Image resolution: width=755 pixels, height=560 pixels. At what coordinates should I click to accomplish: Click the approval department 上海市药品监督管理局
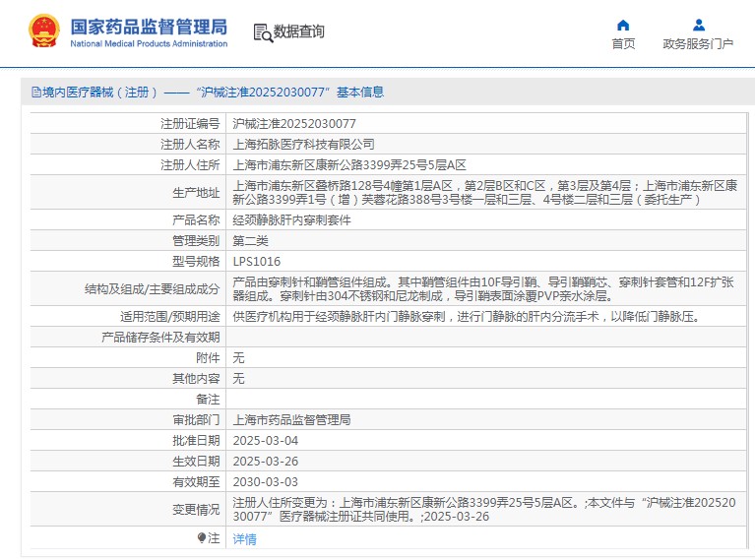point(291,420)
